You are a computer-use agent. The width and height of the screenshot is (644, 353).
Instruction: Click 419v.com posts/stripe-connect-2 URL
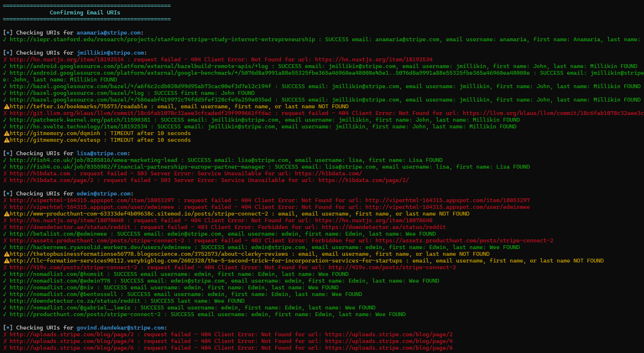[x=73, y=267]
